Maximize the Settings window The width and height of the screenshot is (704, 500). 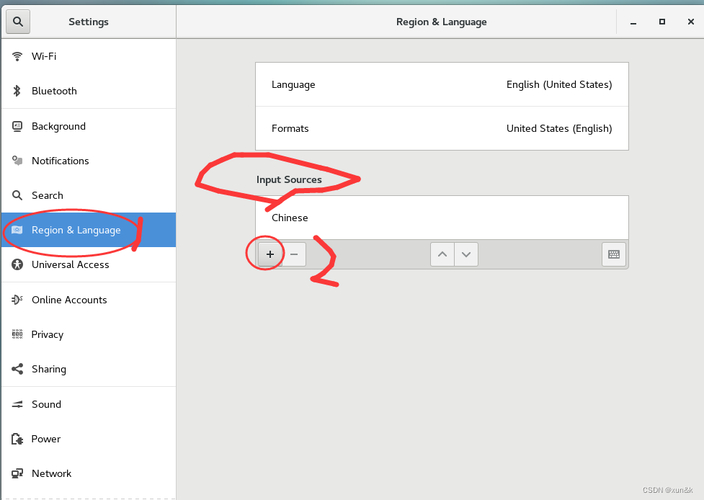click(x=662, y=22)
